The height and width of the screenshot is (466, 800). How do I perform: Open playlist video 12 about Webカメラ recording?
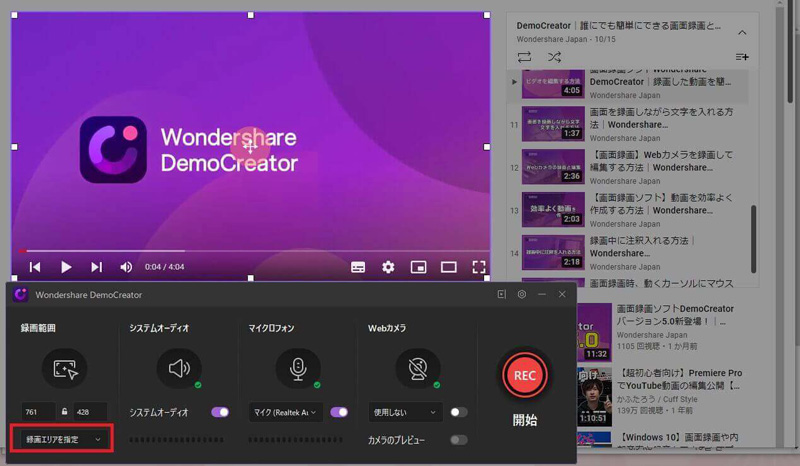[x=628, y=167]
